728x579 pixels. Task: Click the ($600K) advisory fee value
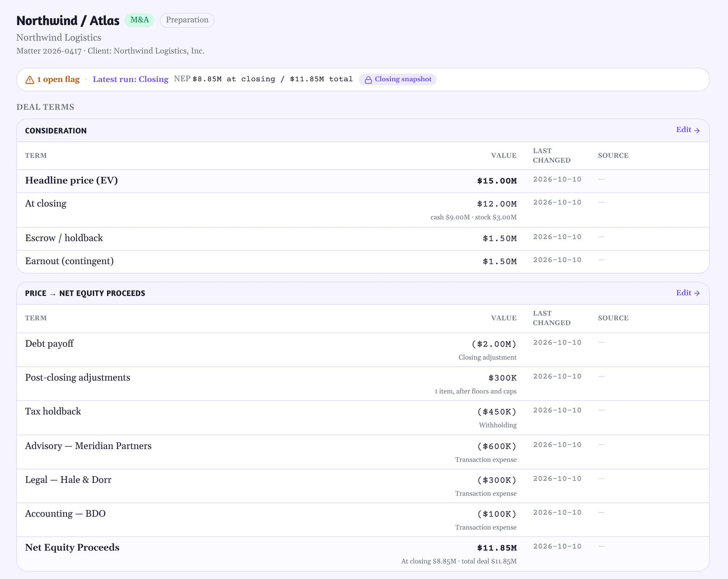point(497,446)
